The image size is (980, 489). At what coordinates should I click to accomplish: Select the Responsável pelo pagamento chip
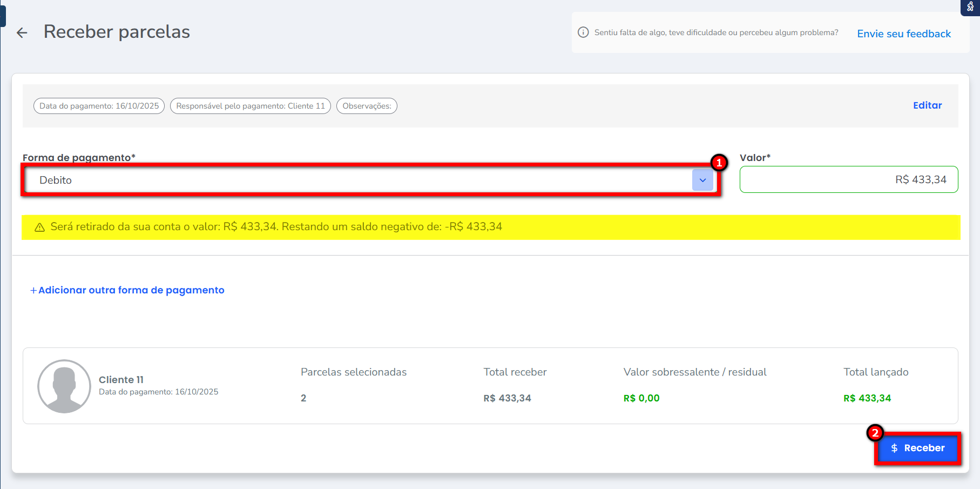tap(251, 106)
